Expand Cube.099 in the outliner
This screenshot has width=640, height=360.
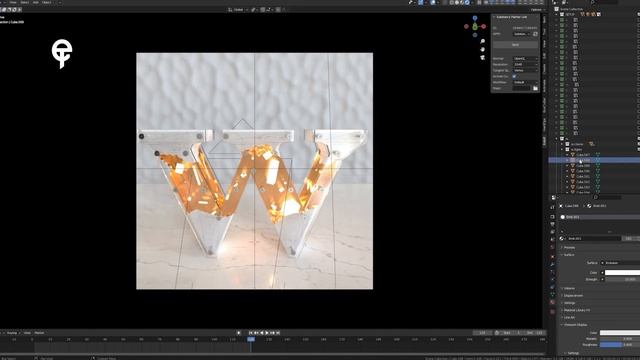pyautogui.click(x=567, y=166)
